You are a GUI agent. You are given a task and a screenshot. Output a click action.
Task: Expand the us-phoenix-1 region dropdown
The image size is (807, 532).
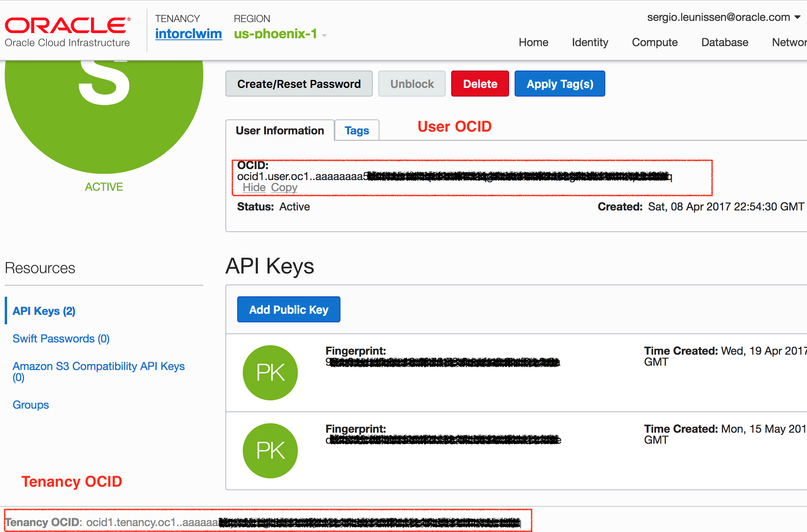(324, 35)
